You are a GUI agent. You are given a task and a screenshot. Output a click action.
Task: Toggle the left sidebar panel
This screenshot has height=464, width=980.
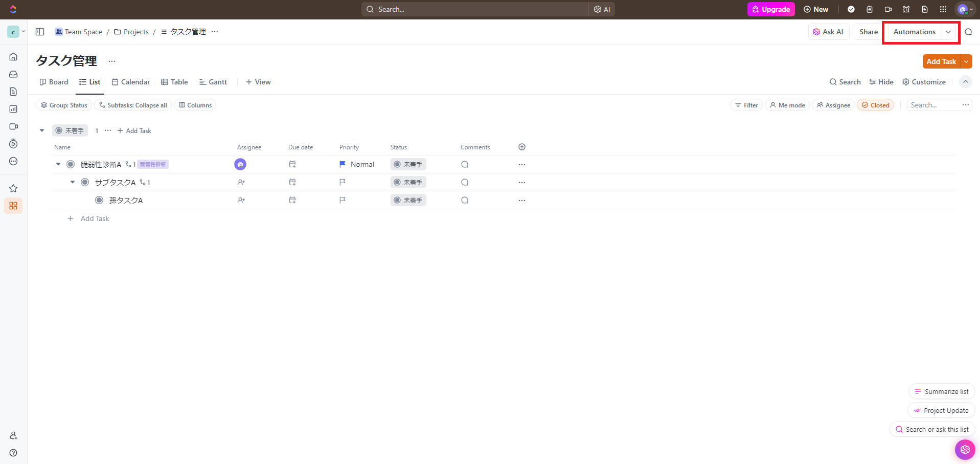coord(40,32)
